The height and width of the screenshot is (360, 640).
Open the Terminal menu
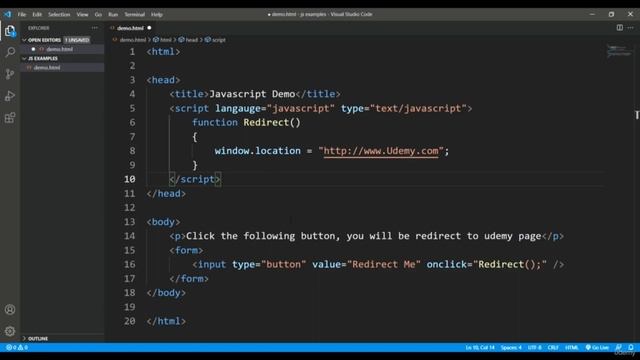coord(135,14)
